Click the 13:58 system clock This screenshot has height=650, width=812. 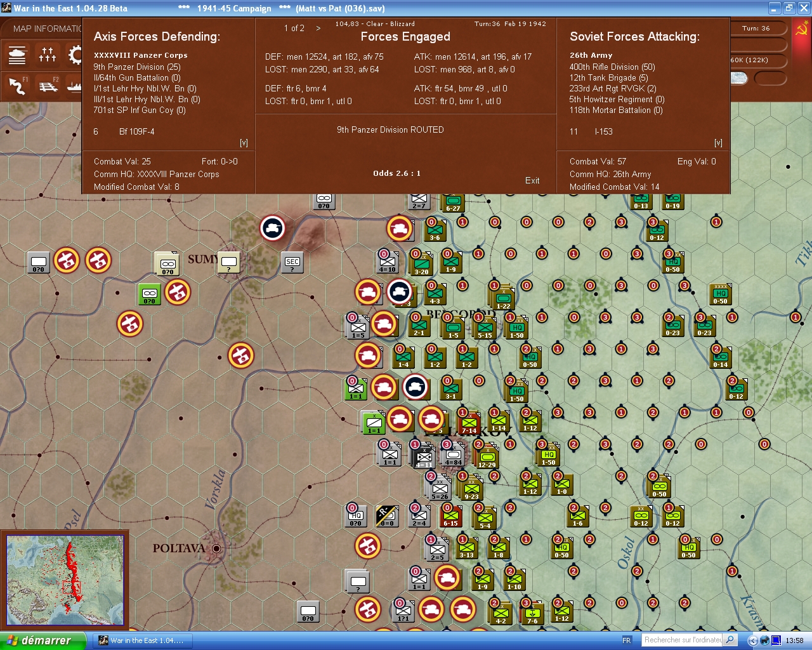click(x=794, y=640)
